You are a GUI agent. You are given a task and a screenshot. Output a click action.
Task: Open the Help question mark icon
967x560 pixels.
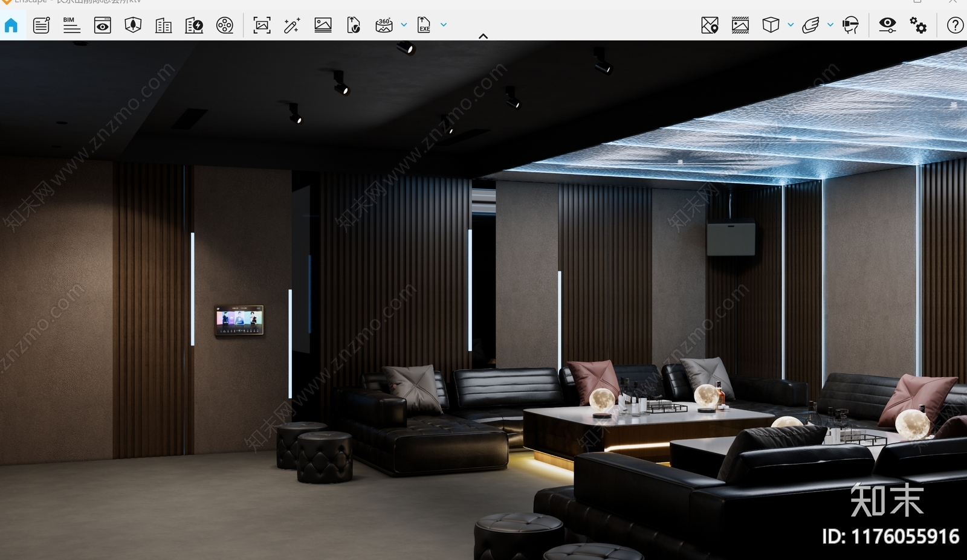click(955, 25)
